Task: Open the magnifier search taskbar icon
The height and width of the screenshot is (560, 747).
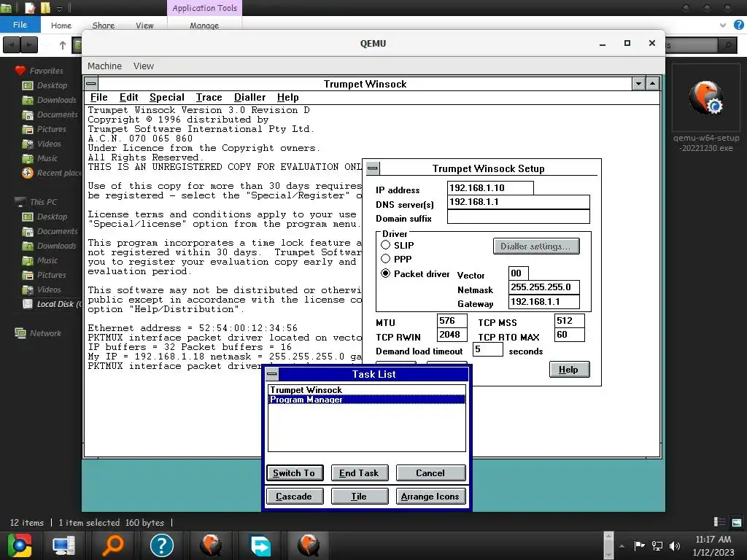Action: point(113,545)
